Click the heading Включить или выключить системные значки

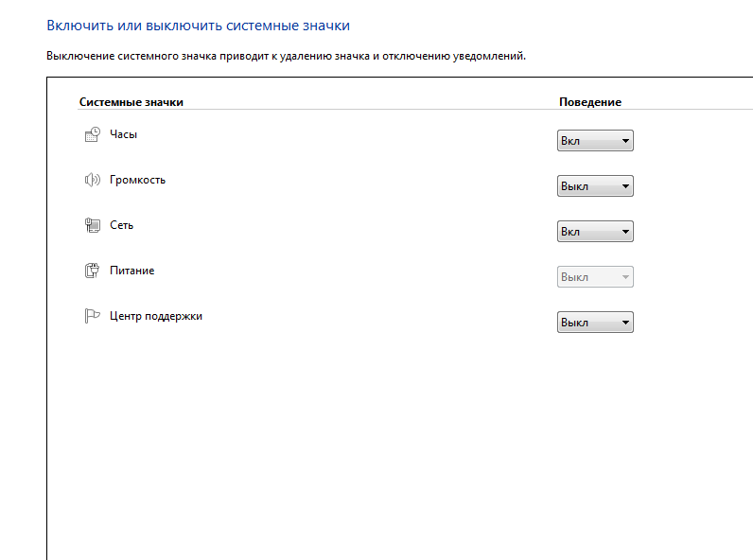(199, 26)
